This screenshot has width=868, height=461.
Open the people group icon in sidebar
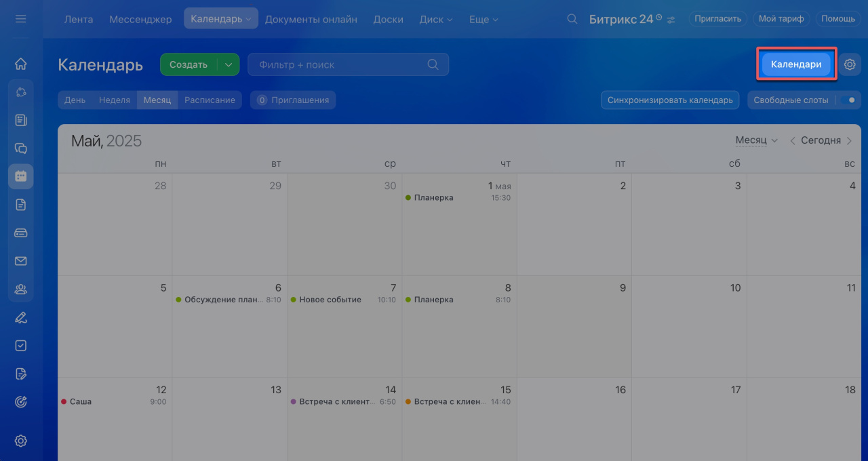point(20,289)
